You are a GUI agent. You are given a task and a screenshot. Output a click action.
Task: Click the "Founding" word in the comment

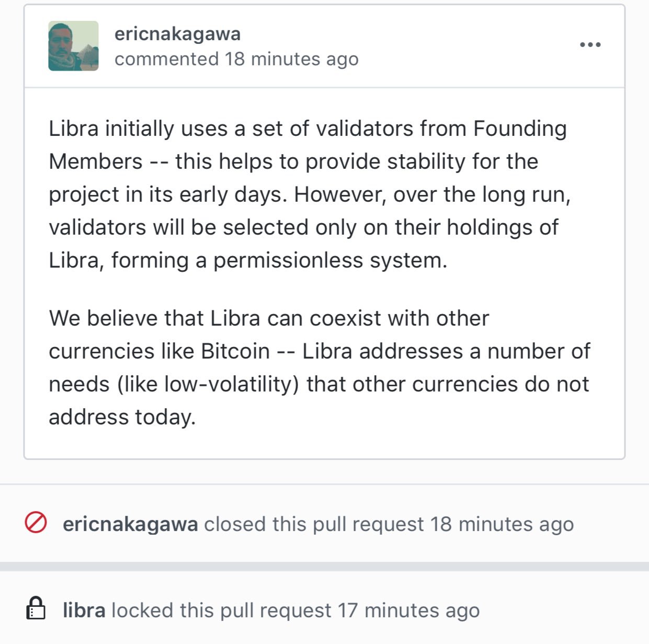(x=520, y=129)
